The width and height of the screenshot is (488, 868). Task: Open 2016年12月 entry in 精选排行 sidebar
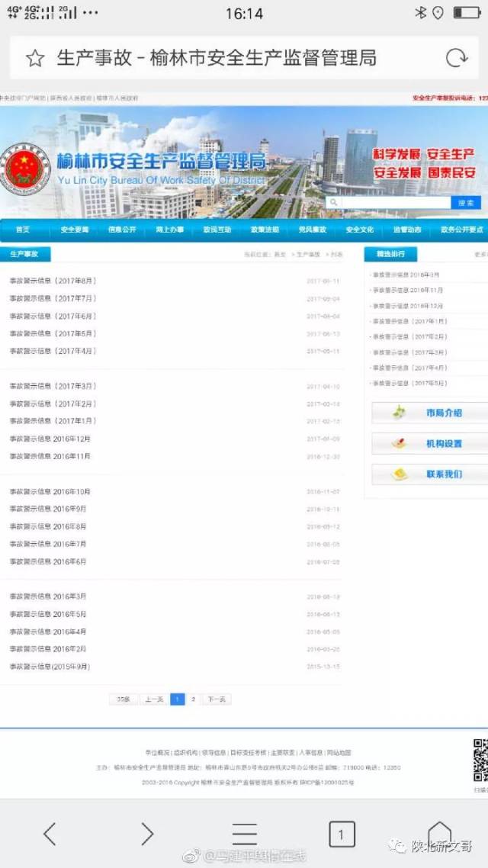point(409,306)
